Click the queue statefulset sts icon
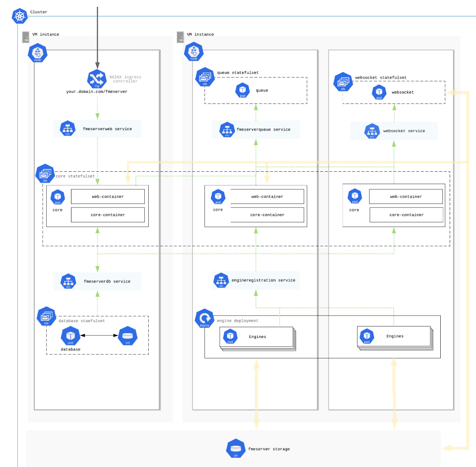The image size is (476, 467). point(205,77)
